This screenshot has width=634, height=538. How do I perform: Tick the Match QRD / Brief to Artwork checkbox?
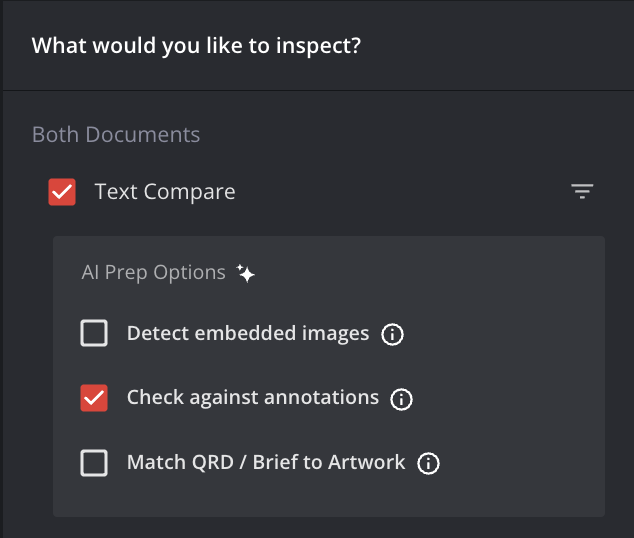click(x=94, y=463)
